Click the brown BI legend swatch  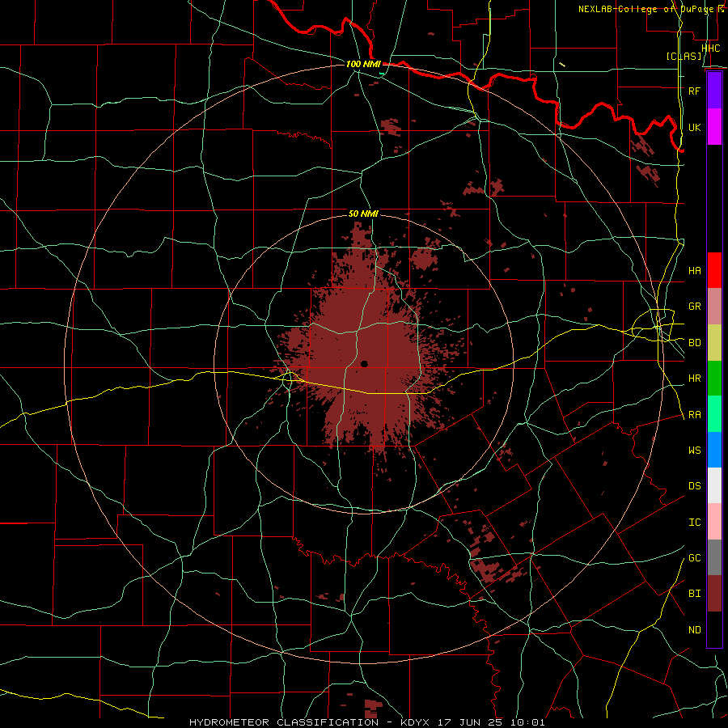714,594
